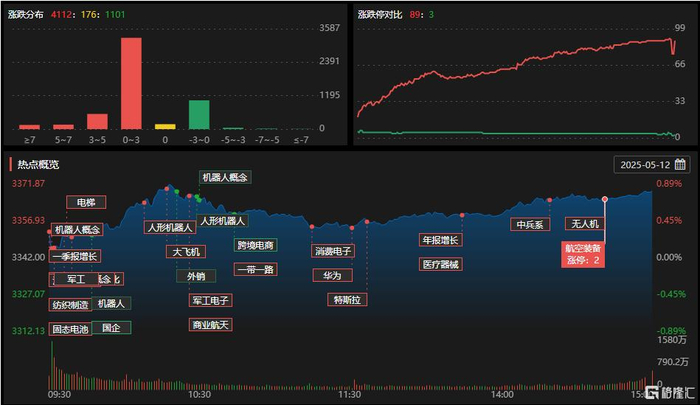700x405 pixels.
Task: Select the 中兵系 tag
Action: (530, 224)
